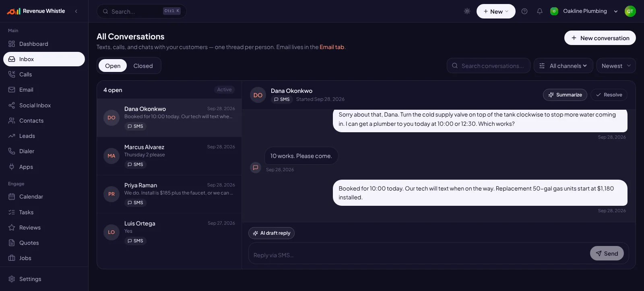
Task: Open Calls in the sidebar
Action: (x=44, y=74)
